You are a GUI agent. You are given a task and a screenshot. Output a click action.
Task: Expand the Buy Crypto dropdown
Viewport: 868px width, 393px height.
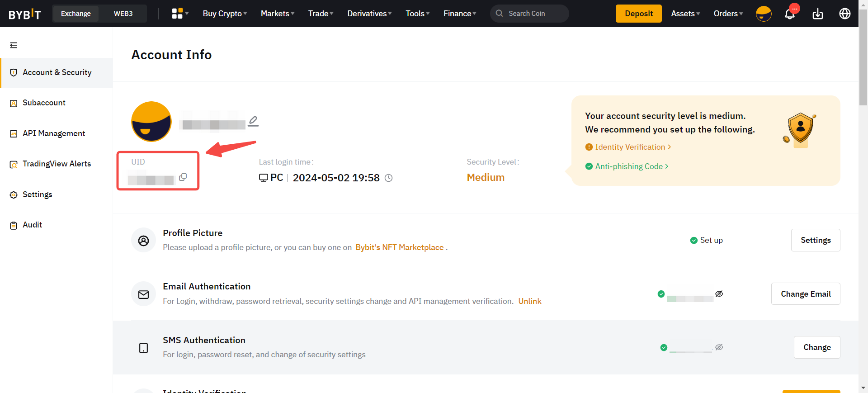tap(225, 14)
